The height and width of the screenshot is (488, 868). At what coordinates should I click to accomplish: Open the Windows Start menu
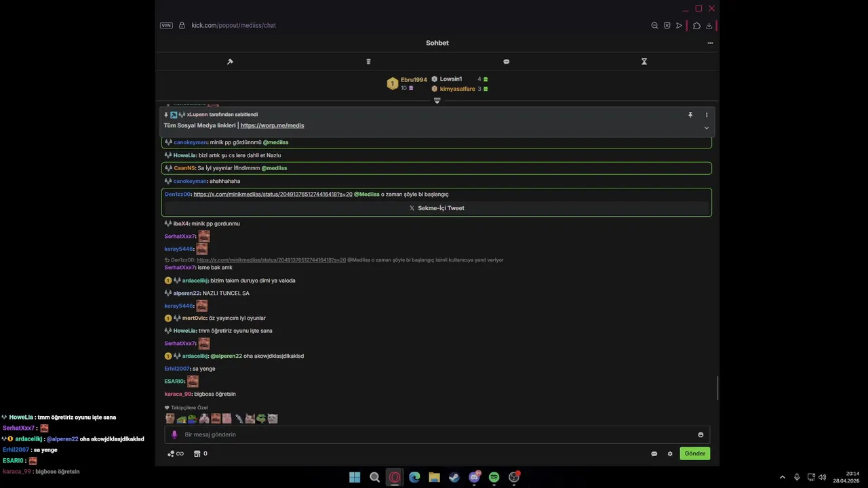(355, 477)
